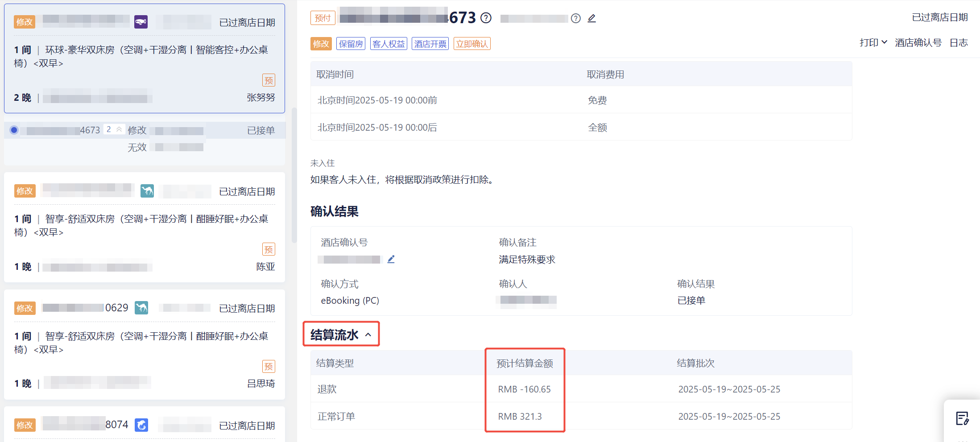Collapse the sub-order count toggle beside 4673
980x442 pixels.
tap(114, 129)
